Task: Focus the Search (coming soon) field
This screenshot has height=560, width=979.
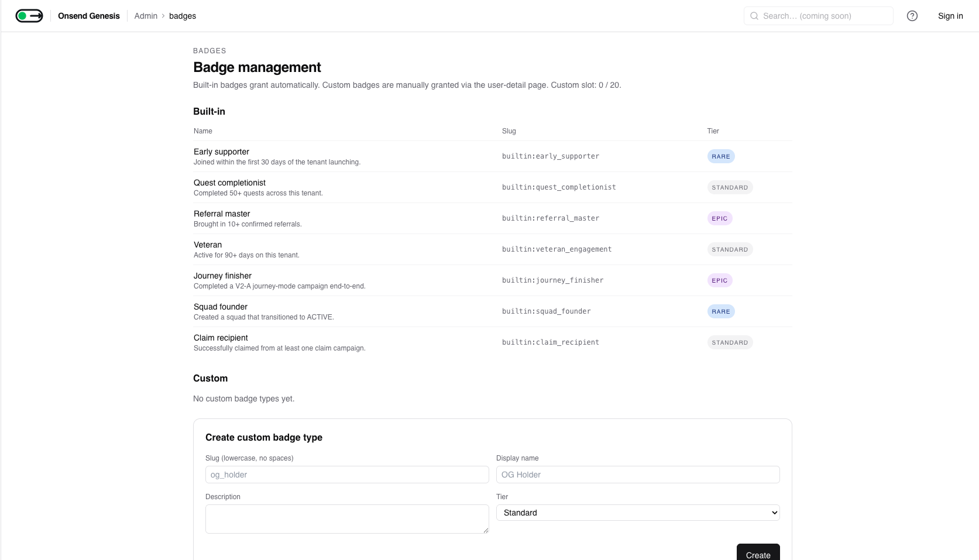Action: (819, 16)
